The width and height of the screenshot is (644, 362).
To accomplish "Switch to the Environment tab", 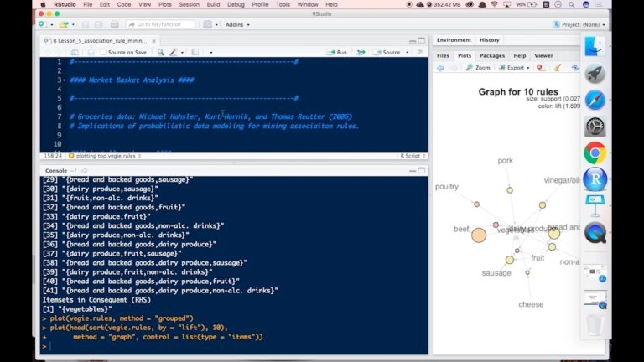I will click(454, 40).
